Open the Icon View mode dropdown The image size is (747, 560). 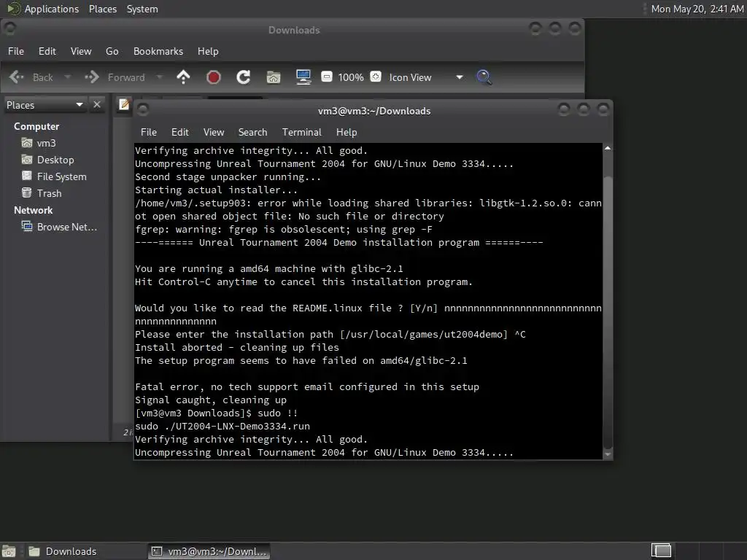[426, 77]
